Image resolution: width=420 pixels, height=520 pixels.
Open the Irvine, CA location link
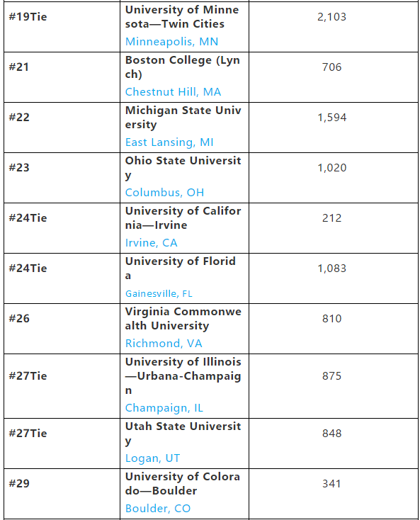coord(151,243)
